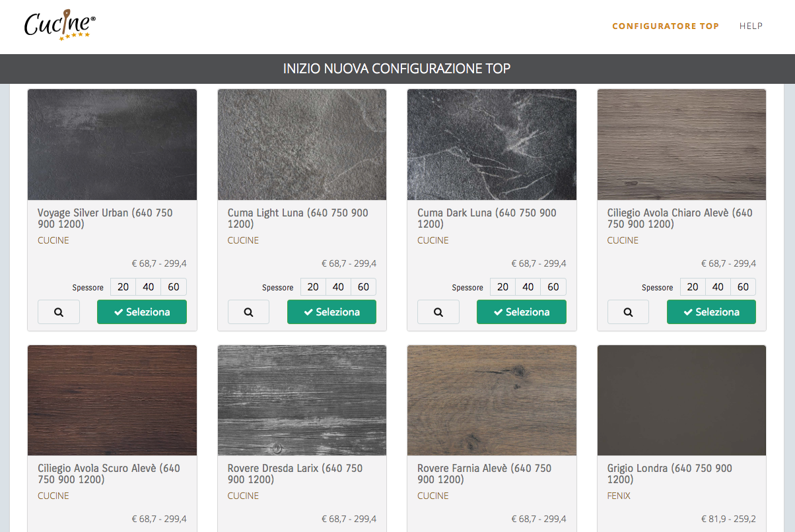Click the Cuma Dark Luna texture image
This screenshot has width=795, height=532.
click(492, 145)
